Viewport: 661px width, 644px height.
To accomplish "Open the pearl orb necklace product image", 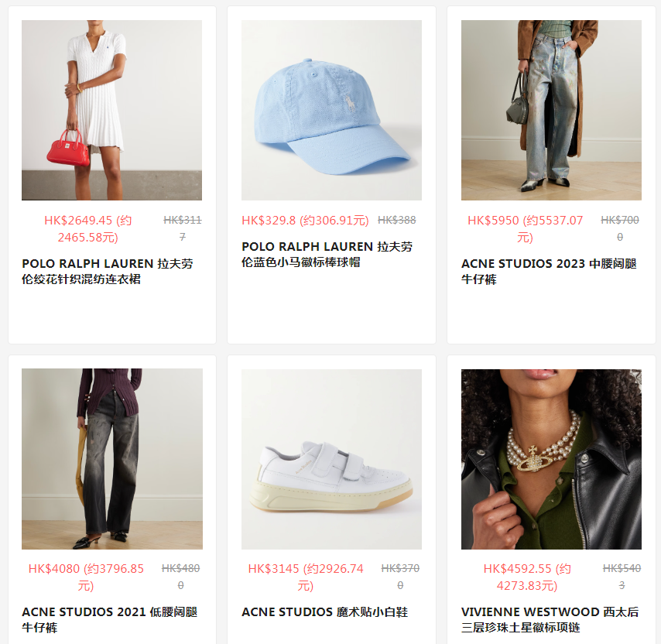I will coord(551,459).
